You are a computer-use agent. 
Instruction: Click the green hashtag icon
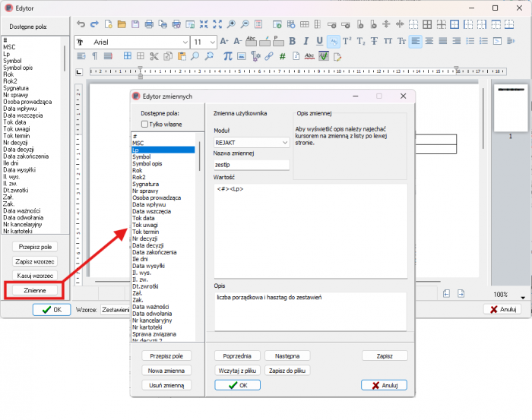282,55
